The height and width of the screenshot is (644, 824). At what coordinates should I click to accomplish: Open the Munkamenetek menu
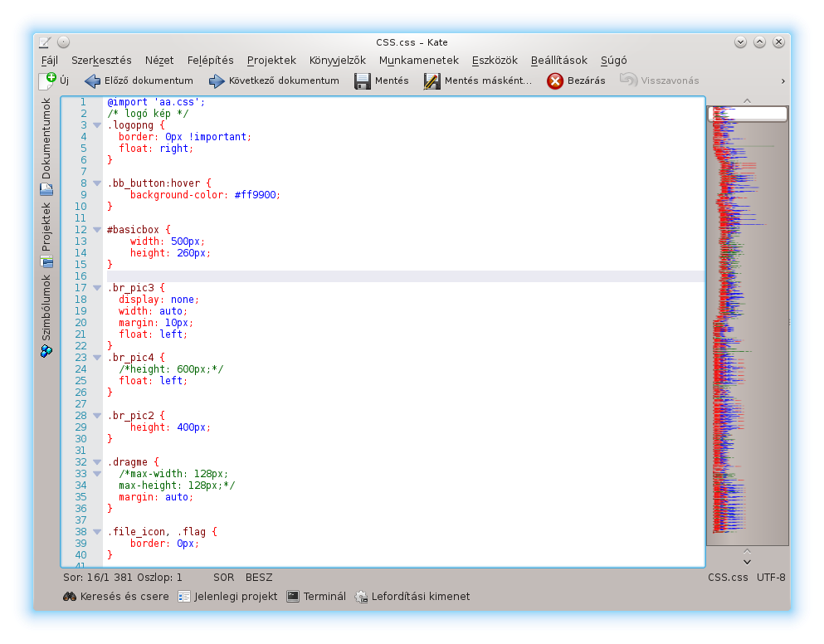click(419, 61)
